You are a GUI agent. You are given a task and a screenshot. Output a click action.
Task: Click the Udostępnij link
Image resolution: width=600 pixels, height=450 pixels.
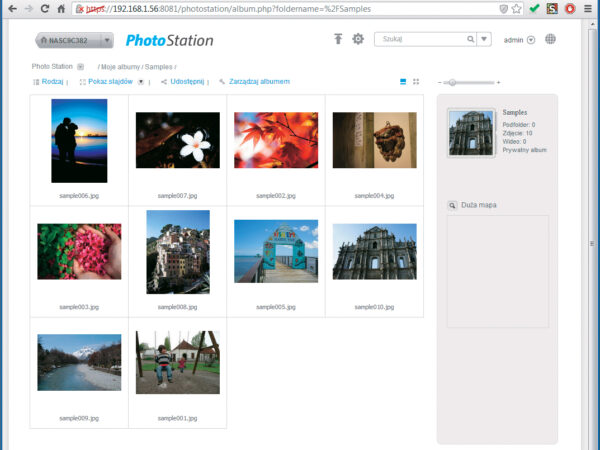coord(186,81)
